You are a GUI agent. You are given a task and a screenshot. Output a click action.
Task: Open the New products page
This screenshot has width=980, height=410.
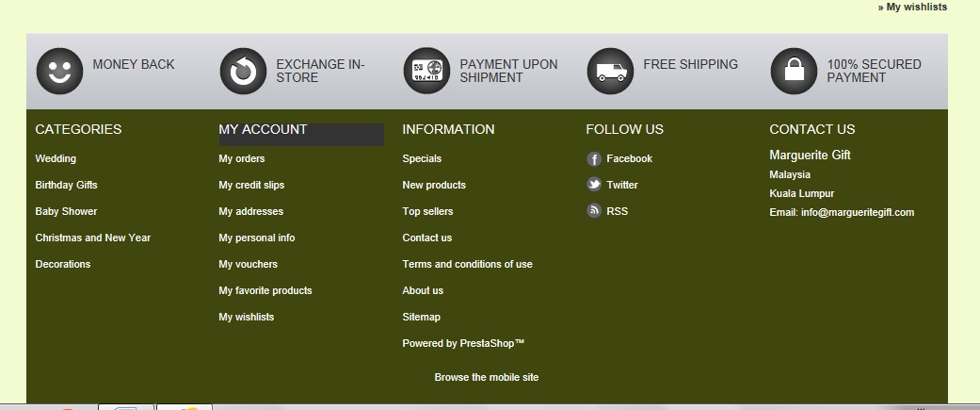point(434,185)
